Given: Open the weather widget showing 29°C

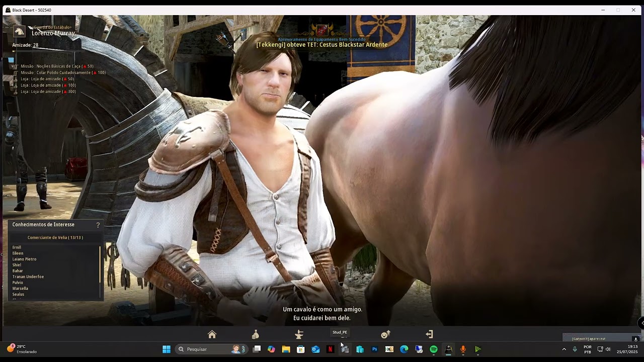Looking at the screenshot, I should (x=23, y=349).
